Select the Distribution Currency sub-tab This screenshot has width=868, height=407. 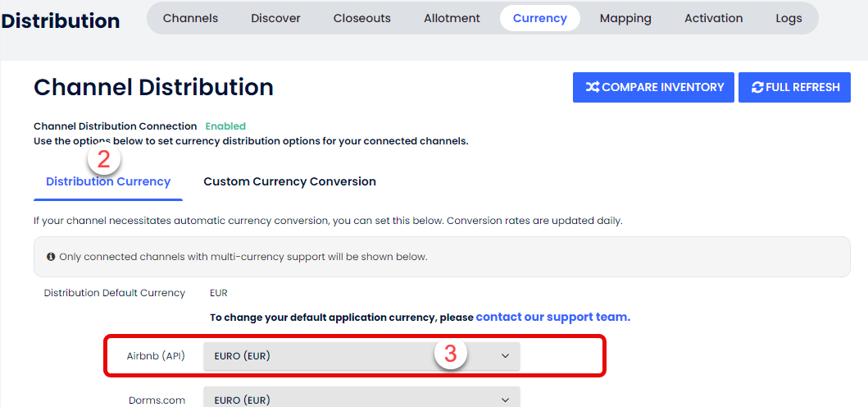[x=108, y=182]
